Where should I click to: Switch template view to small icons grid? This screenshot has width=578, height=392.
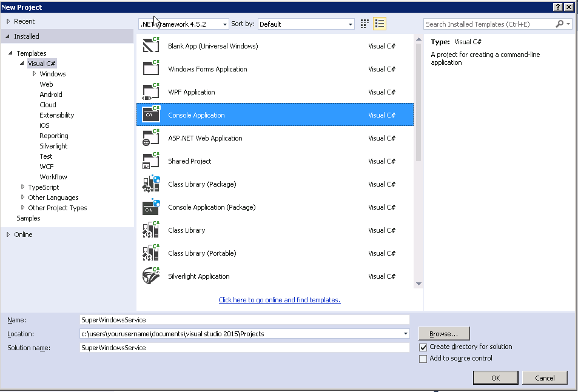[364, 24]
